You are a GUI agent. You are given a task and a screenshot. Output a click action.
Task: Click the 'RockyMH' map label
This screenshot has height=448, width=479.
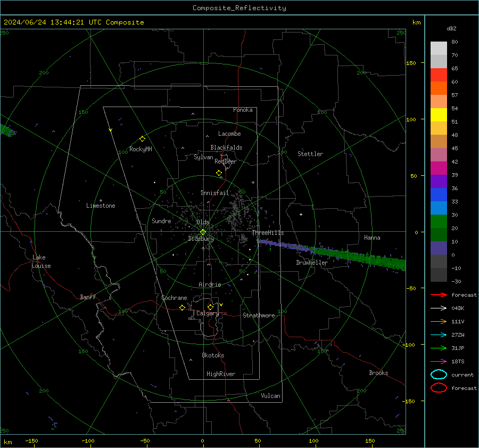point(141,149)
